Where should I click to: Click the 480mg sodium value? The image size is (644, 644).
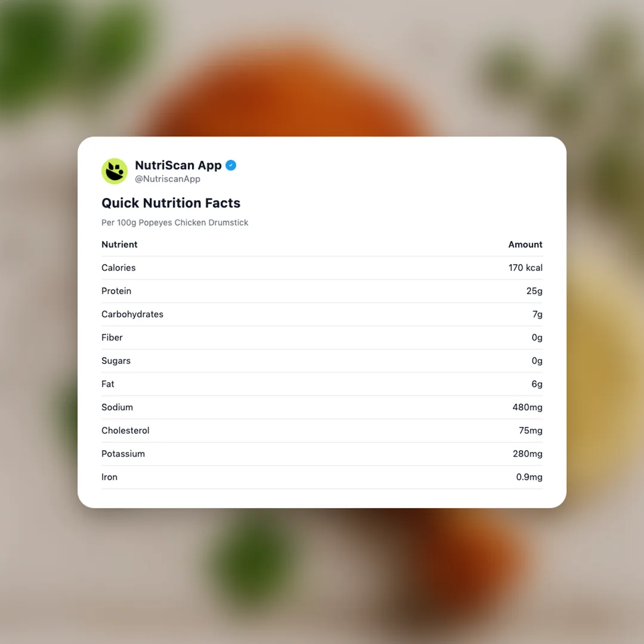[527, 407]
